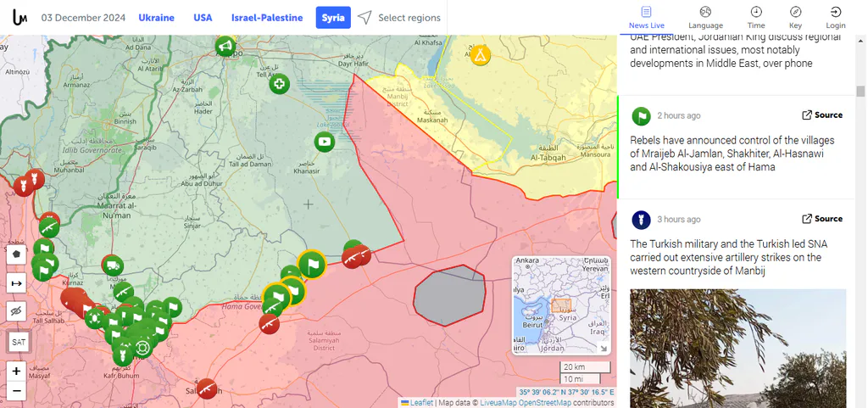The width and height of the screenshot is (868, 408).
Task: Select the distance measure arrow tool
Action: pyautogui.click(x=17, y=283)
